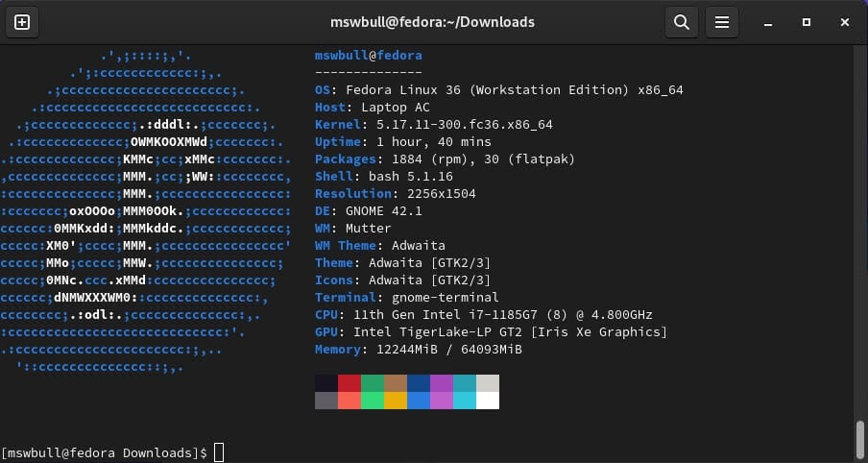Click the CPU line with i7-1185G7
The width and height of the screenshot is (868, 463).
pyautogui.click(x=483, y=315)
